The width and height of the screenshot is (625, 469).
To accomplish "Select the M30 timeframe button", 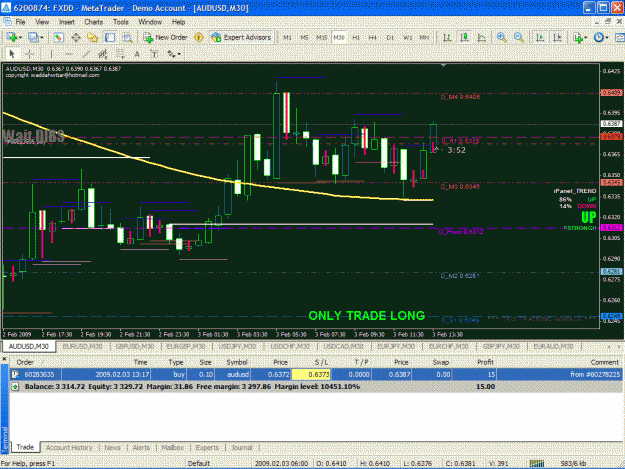I will (x=339, y=37).
